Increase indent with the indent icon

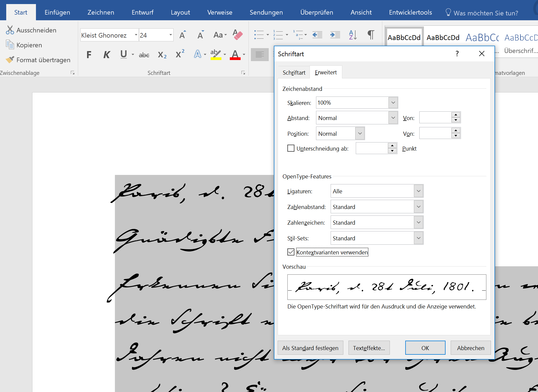pos(335,35)
